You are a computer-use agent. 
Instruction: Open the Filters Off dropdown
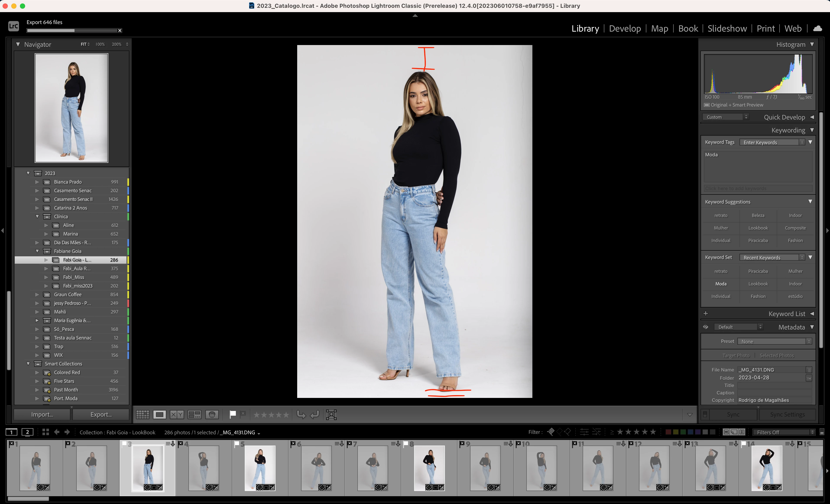(783, 432)
